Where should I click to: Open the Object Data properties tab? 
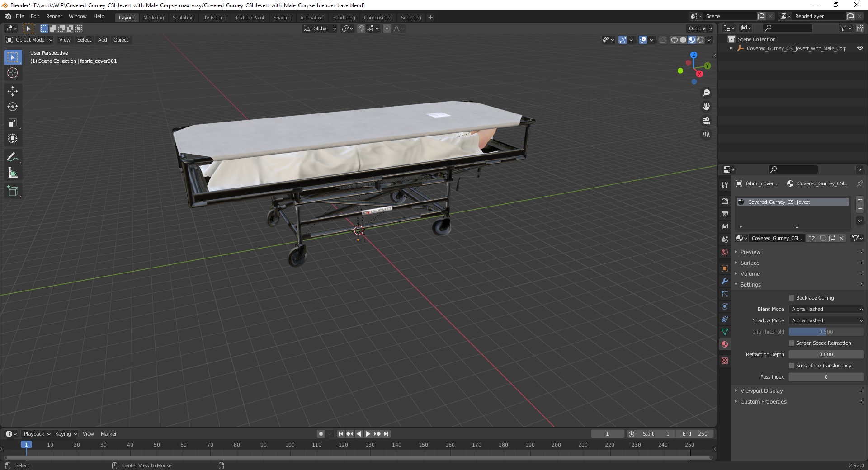725,332
